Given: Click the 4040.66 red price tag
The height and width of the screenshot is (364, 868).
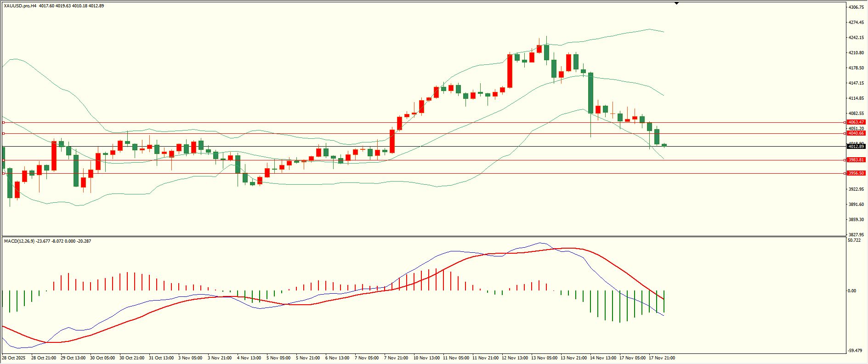Looking at the screenshot, I should coord(856,133).
